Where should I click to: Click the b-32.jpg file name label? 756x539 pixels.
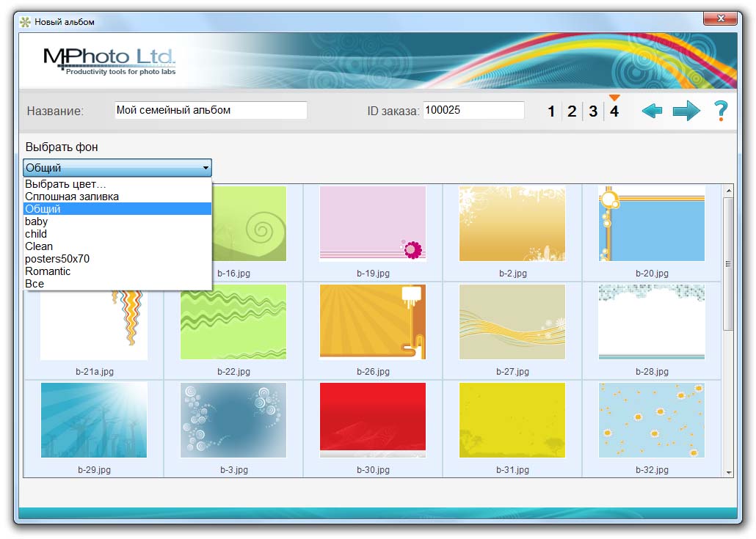652,469
